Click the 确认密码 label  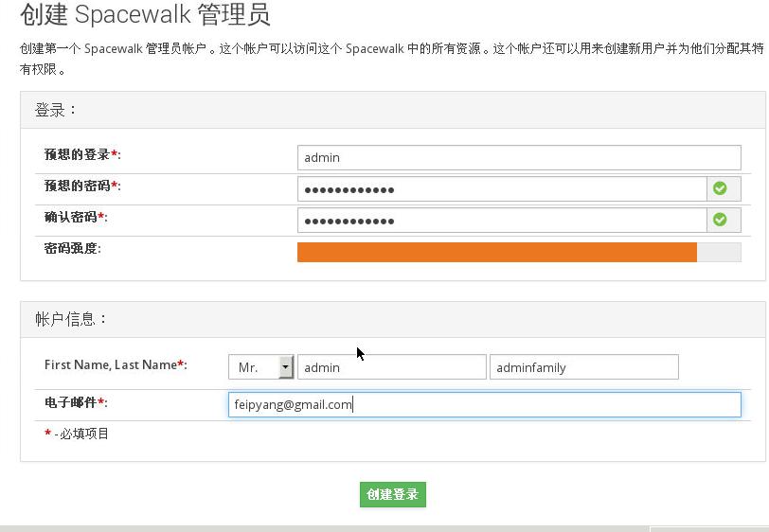76,217
